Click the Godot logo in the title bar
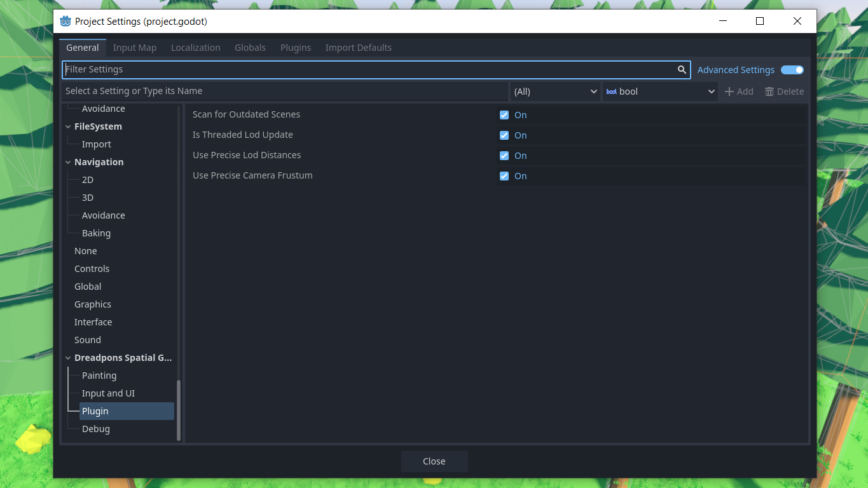The height and width of the screenshot is (488, 868). 64,20
